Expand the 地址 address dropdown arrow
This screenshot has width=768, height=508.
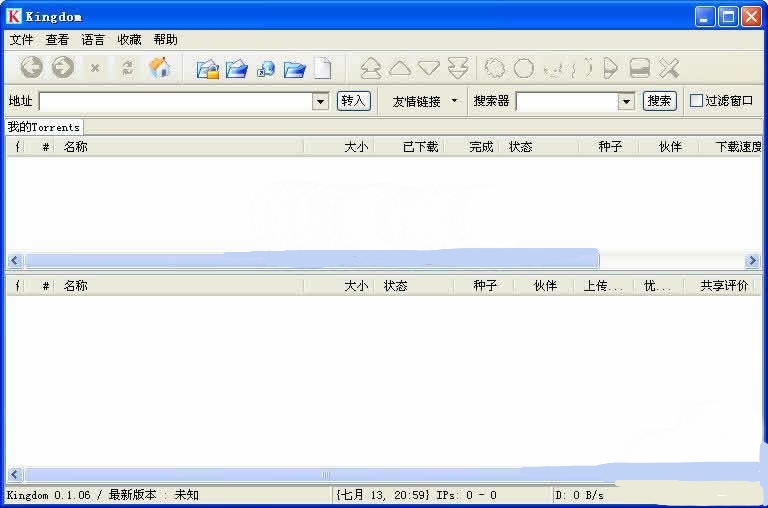click(320, 101)
